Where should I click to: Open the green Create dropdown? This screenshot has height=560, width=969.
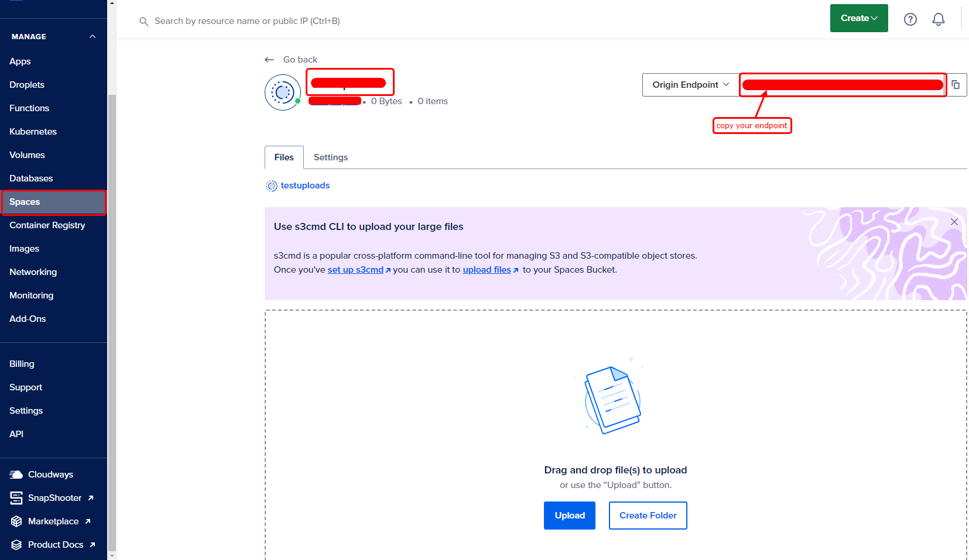click(858, 18)
